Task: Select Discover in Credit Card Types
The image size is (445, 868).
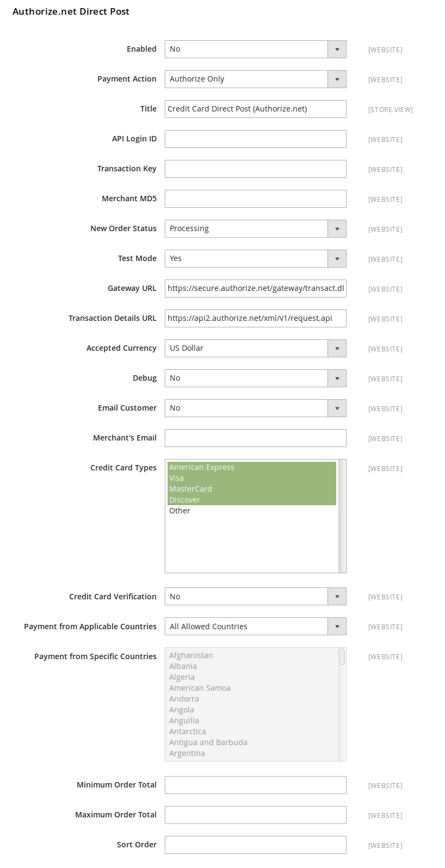Action: [x=252, y=500]
